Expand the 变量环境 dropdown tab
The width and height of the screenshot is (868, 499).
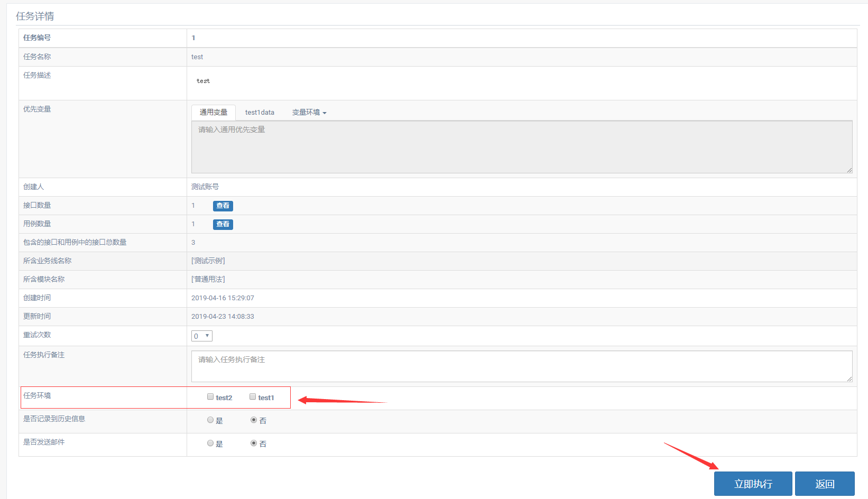click(x=309, y=113)
